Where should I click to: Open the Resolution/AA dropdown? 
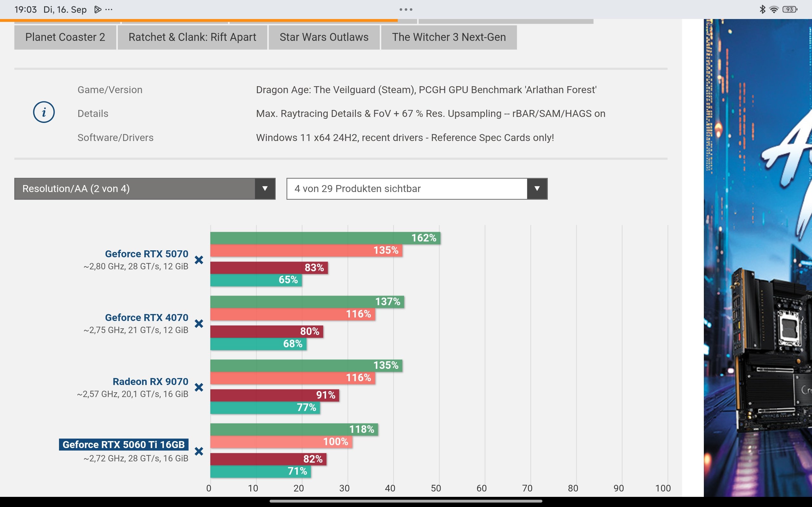144,189
